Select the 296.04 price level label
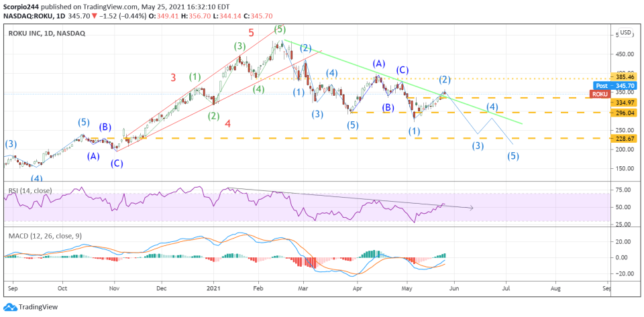The height and width of the screenshot is (317, 644). pos(624,113)
